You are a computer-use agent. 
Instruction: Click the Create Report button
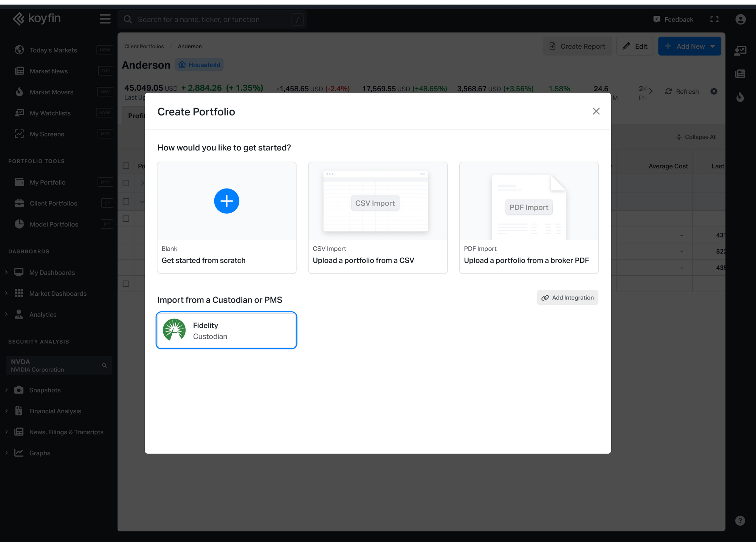coord(577,46)
